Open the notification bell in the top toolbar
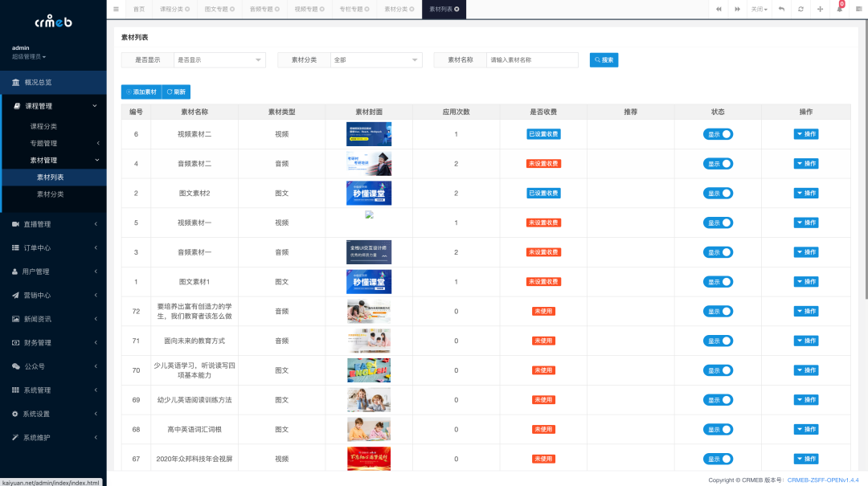Screen dimensions: 868x486 [840, 9]
